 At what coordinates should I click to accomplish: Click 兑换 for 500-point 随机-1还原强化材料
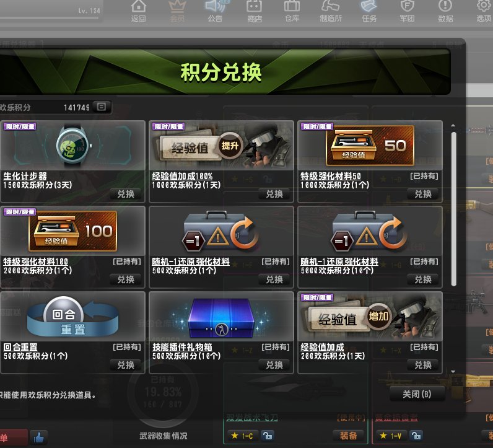coord(274,279)
